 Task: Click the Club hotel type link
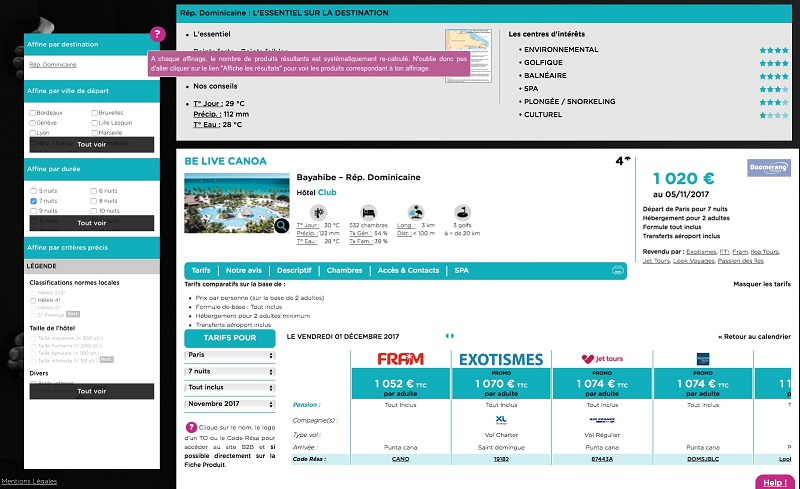coord(327,192)
